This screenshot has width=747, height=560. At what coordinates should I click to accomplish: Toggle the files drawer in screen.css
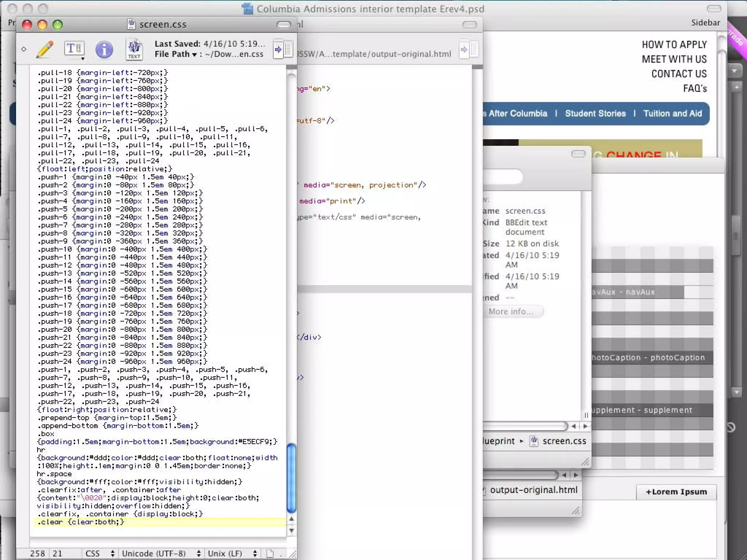(x=283, y=49)
